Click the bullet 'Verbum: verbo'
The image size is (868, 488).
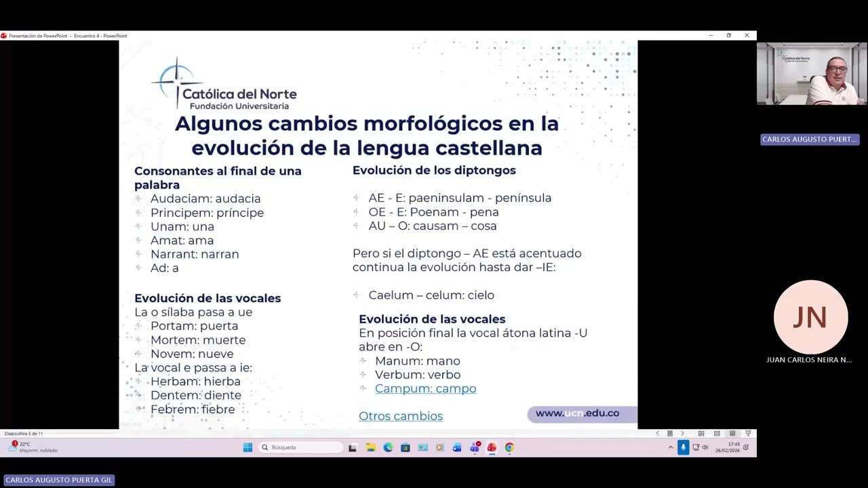tap(418, 375)
